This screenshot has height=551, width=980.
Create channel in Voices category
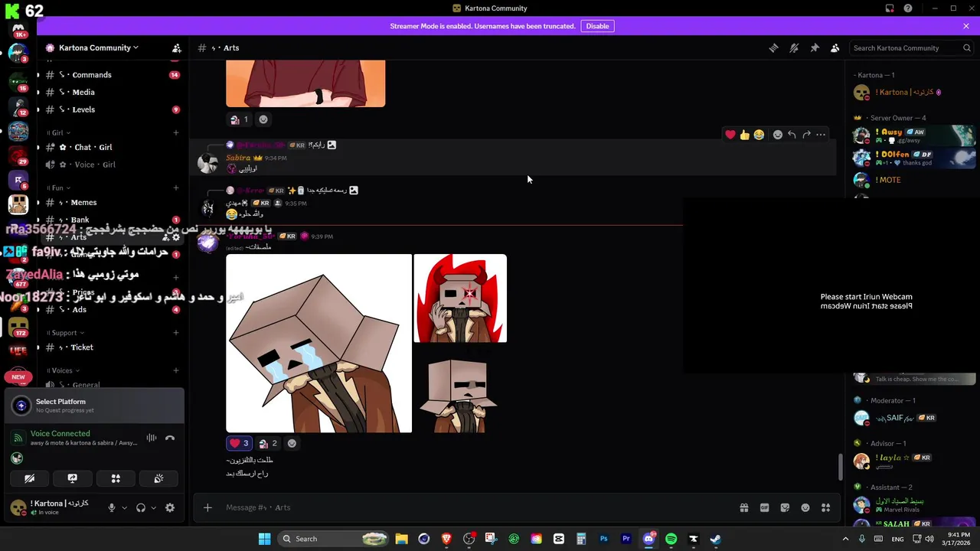tap(176, 370)
